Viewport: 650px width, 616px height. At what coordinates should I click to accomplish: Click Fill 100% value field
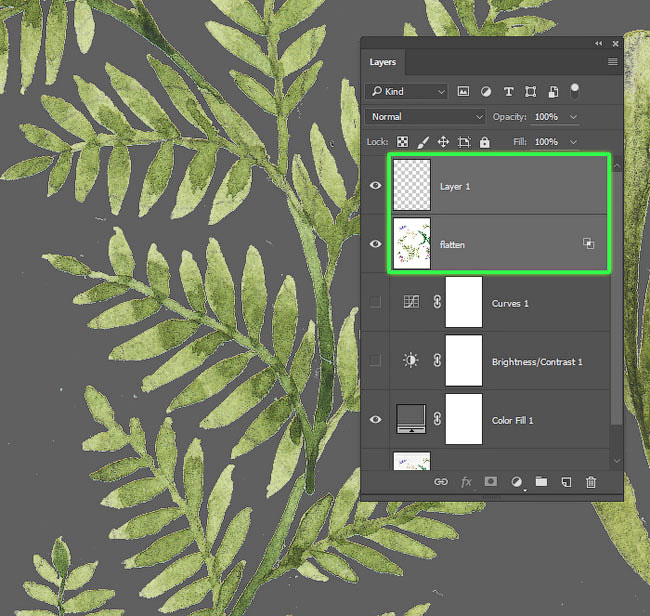pyautogui.click(x=546, y=142)
